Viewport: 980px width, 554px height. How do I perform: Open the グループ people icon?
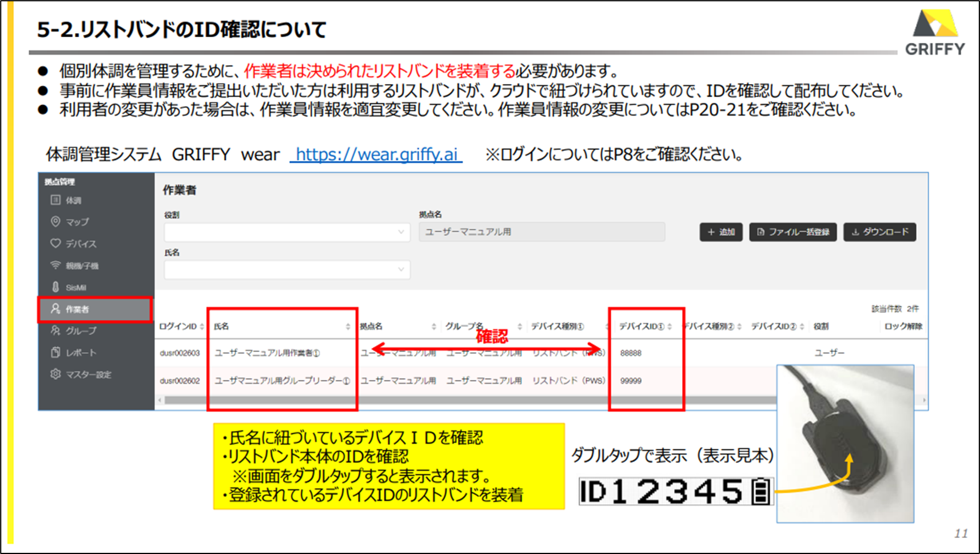pos(55,330)
